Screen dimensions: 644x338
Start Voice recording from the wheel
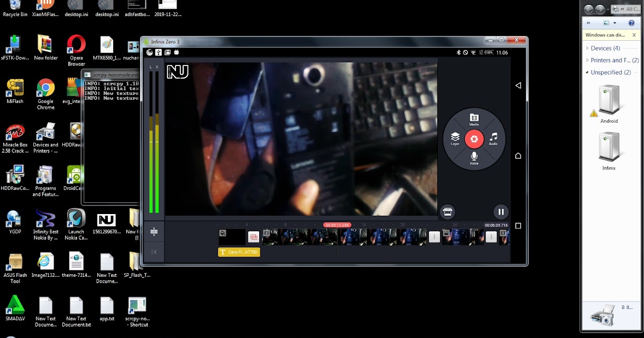coord(474,158)
